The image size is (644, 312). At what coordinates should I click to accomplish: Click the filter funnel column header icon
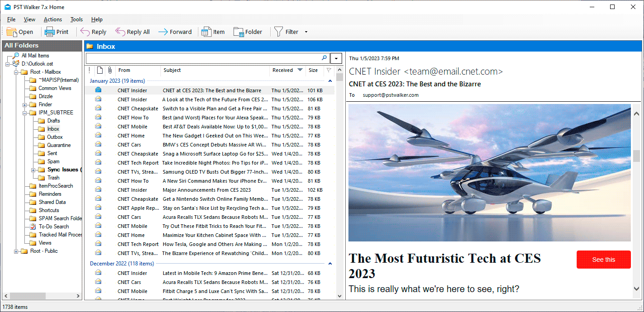329,70
